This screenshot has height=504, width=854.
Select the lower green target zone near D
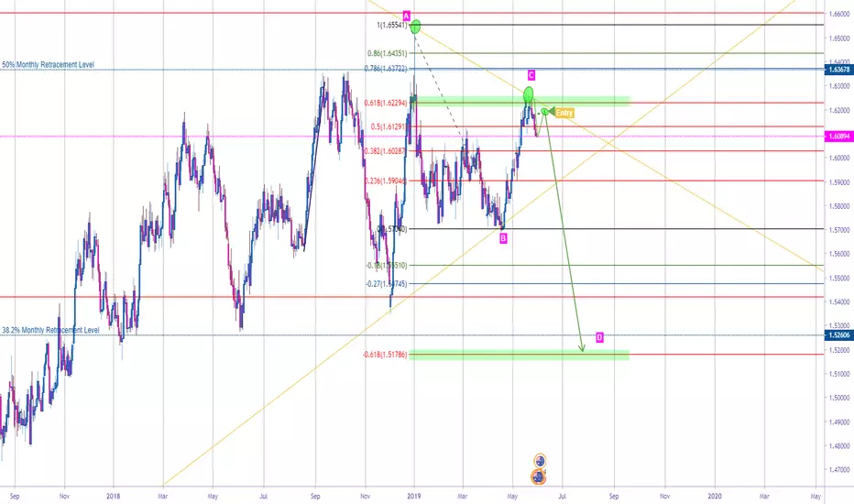click(519, 356)
